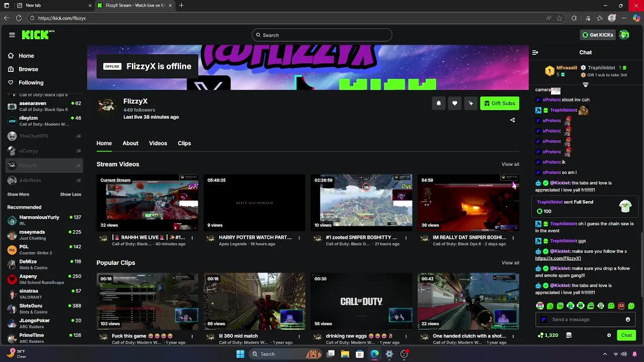Open the channel shop icon in chat
644x362 pixels.
point(569,335)
